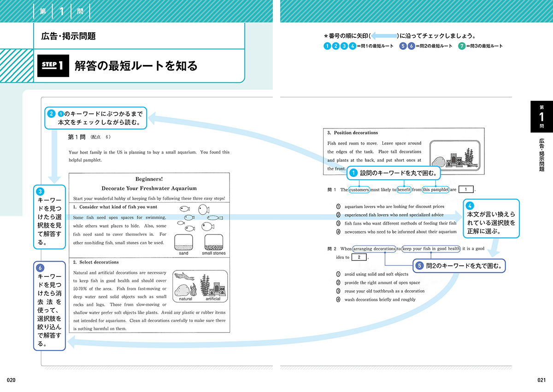The width and height of the screenshot is (553, 392).
Task: Click the '第1問 (配点 6)' label
Action: [x=89, y=137]
